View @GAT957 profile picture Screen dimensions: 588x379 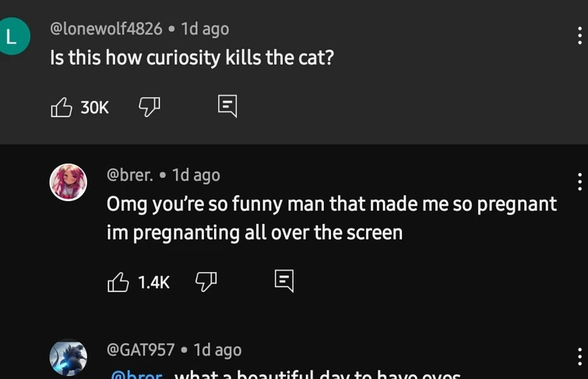point(69,357)
